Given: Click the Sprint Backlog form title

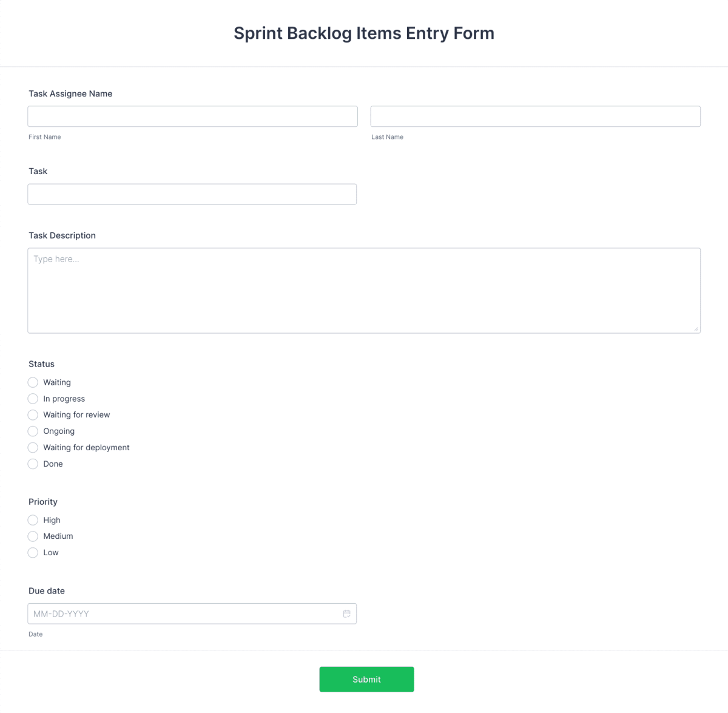Looking at the screenshot, I should coord(363,33).
